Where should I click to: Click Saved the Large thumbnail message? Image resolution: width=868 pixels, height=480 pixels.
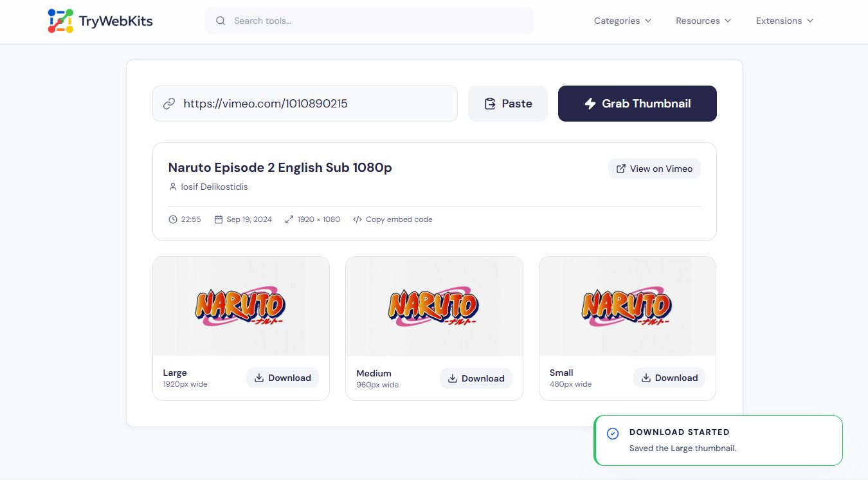[683, 448]
